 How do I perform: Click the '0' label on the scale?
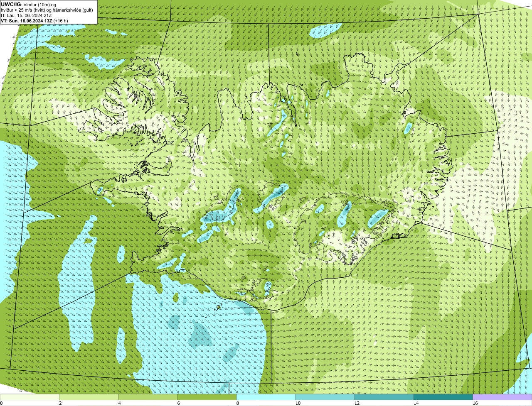(1, 403)
